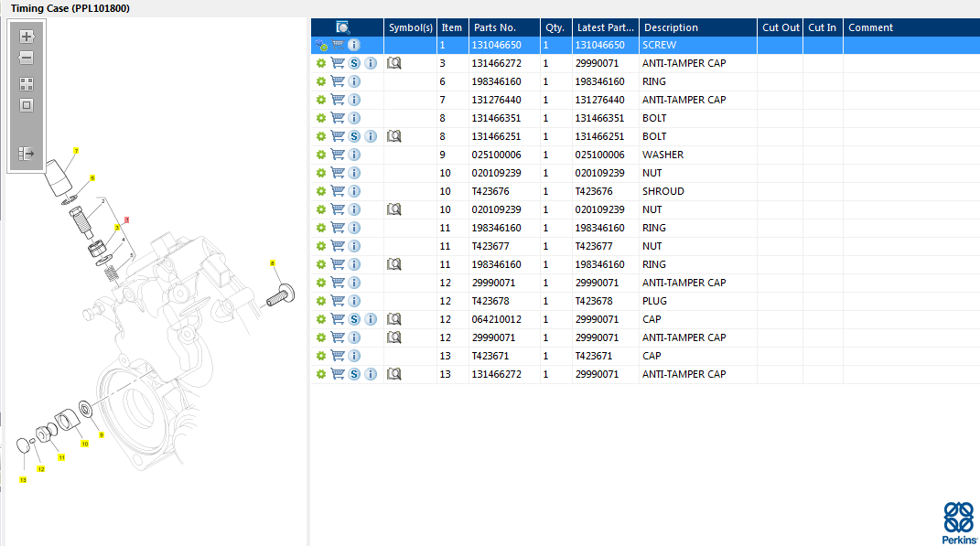Click green gear icon for SHROUD T423676

point(321,191)
